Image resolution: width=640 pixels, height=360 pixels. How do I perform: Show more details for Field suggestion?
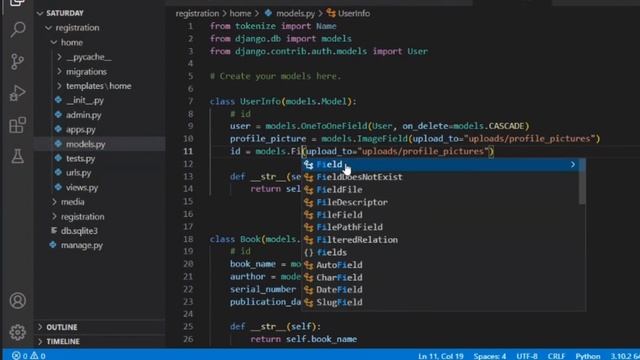point(573,164)
